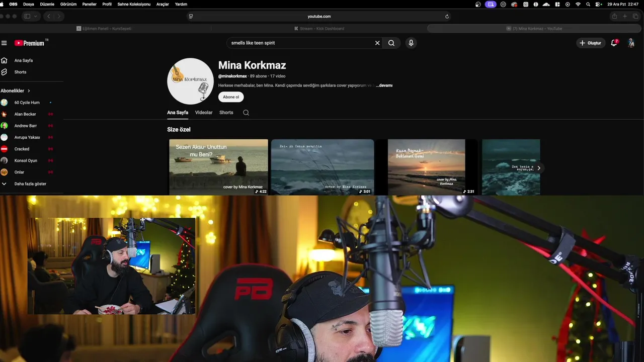Open the notifications bell

(x=614, y=43)
